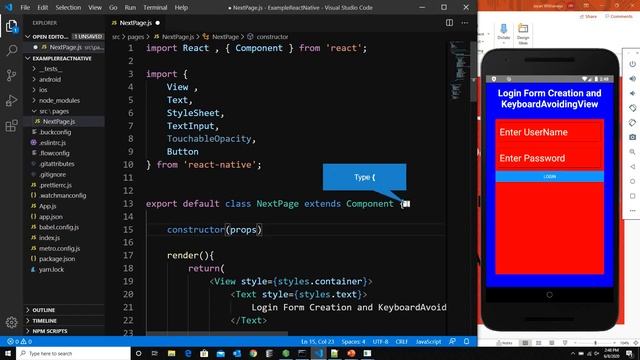The width and height of the screenshot is (640, 360).
Task: Open Windows Start menu
Action: click(8, 353)
